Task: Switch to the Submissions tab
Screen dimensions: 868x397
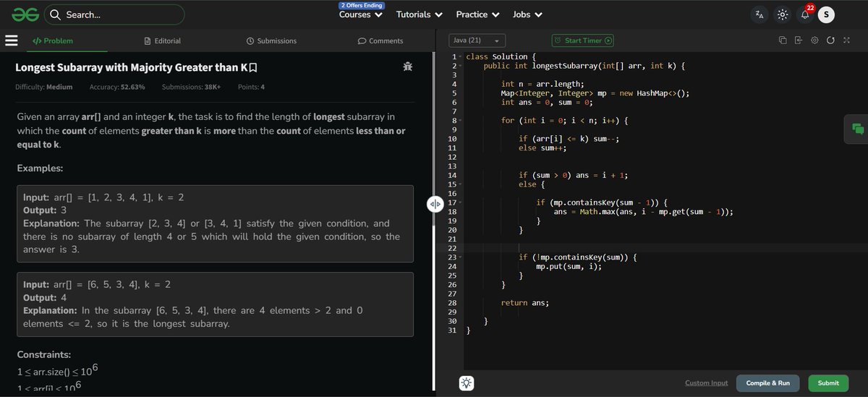Action: coord(271,41)
